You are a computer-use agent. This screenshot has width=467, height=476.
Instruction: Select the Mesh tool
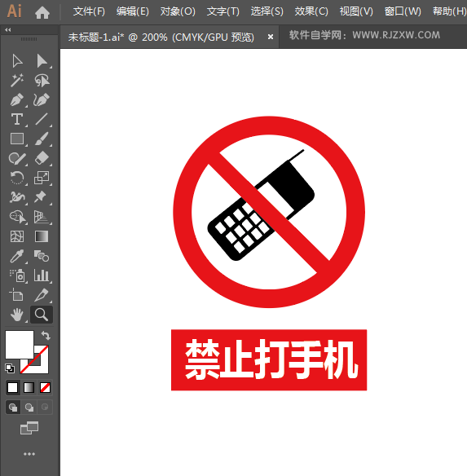click(x=17, y=236)
